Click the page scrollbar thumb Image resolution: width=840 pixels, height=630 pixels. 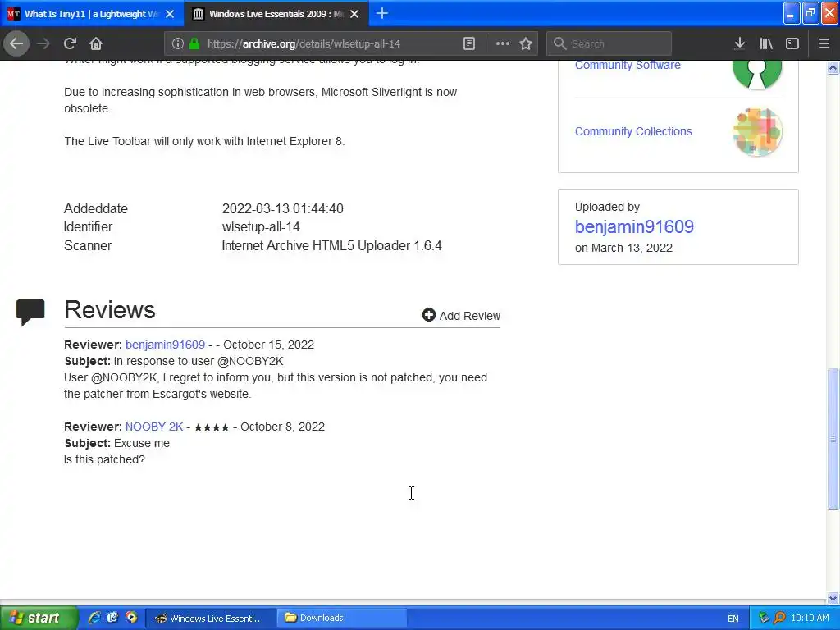(x=833, y=439)
